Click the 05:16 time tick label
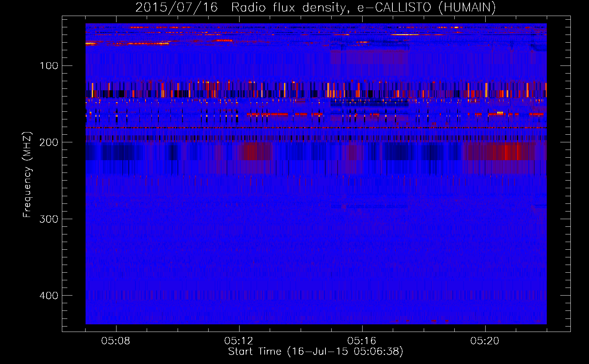The height and width of the screenshot is (364, 589). click(362, 341)
